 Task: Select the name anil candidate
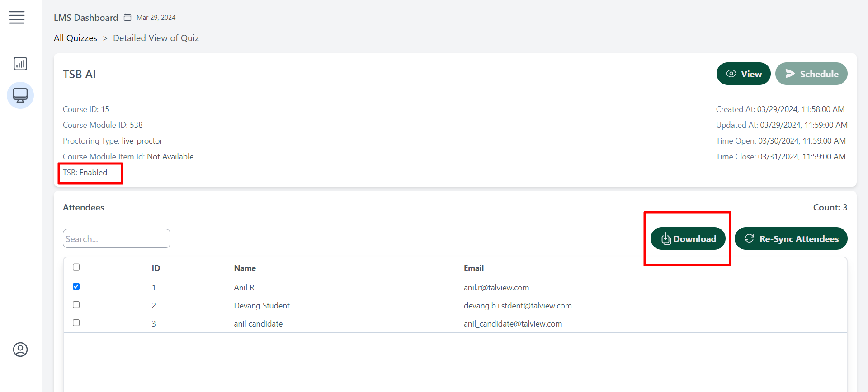(x=258, y=324)
